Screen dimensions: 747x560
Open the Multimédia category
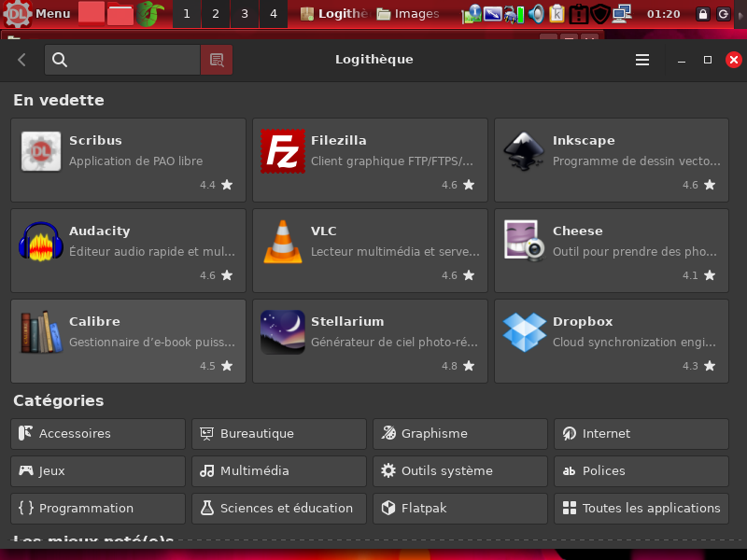[279, 471]
